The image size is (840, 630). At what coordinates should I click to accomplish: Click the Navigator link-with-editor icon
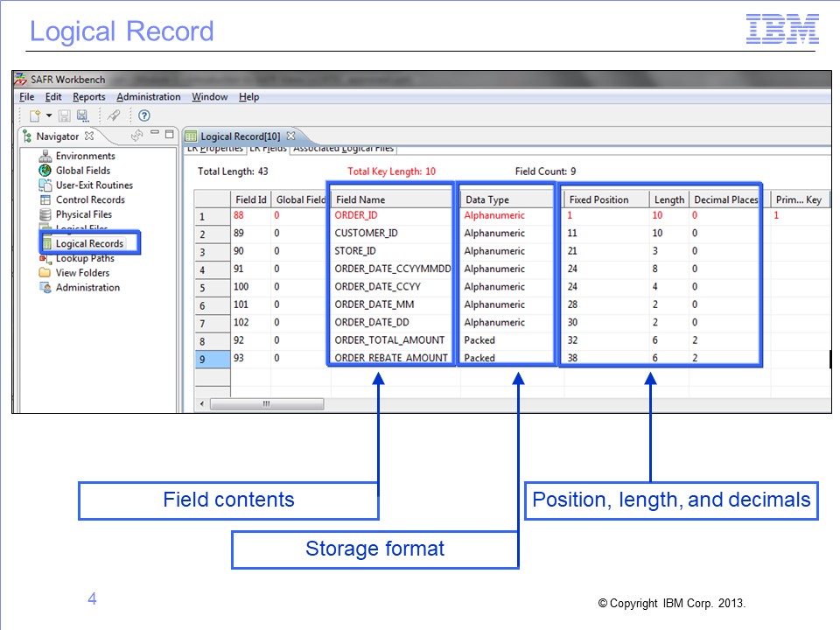pyautogui.click(x=137, y=136)
